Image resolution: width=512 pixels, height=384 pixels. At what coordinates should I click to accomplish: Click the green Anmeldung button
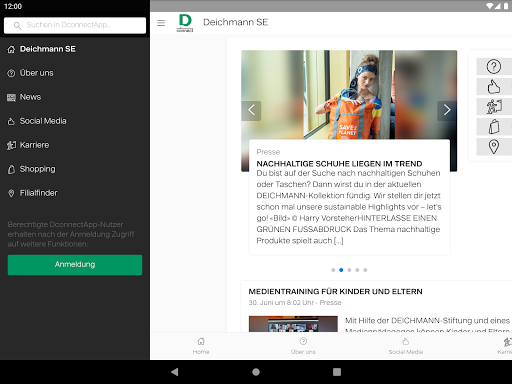tap(75, 265)
